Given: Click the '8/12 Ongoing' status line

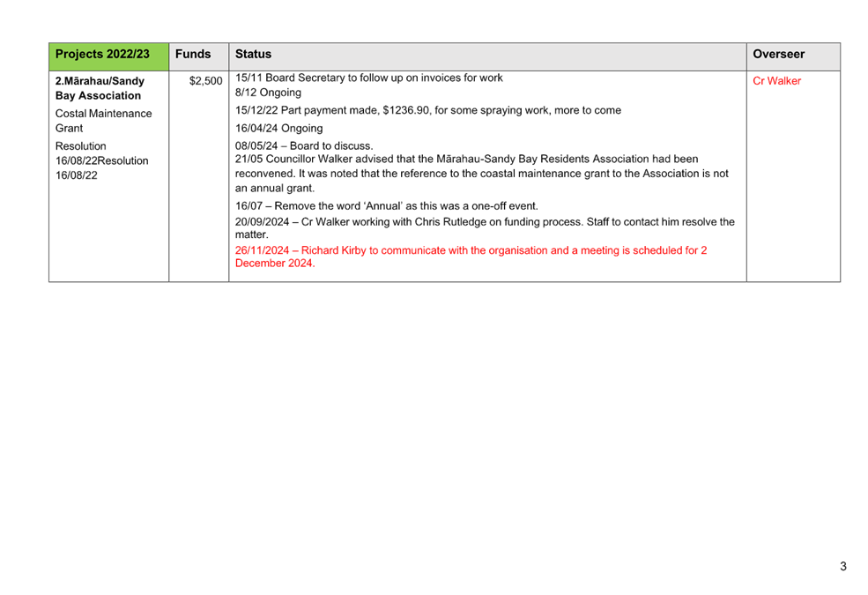Looking at the screenshot, I should (x=268, y=93).
